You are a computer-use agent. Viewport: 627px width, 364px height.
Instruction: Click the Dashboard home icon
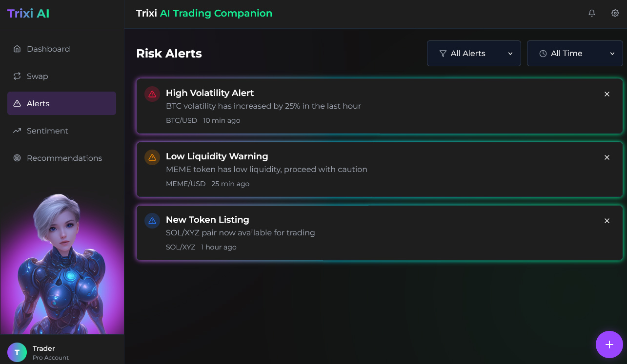[x=17, y=49]
